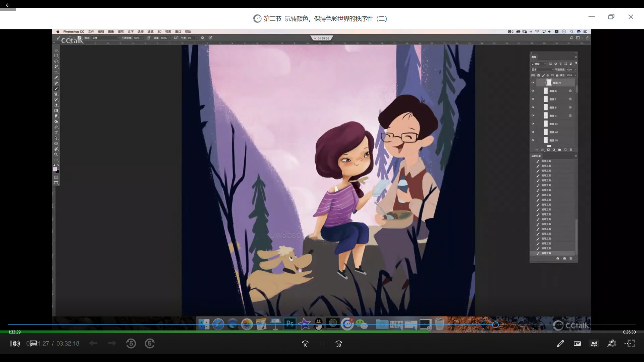Screen dimensions: 644x362
Task: Click the lock image pixels brush icon
Action: click(x=543, y=75)
